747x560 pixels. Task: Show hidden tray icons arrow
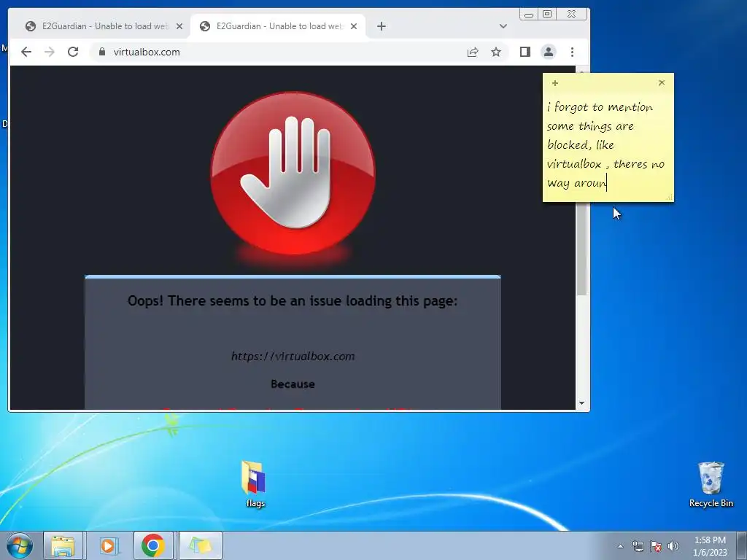pyautogui.click(x=620, y=546)
